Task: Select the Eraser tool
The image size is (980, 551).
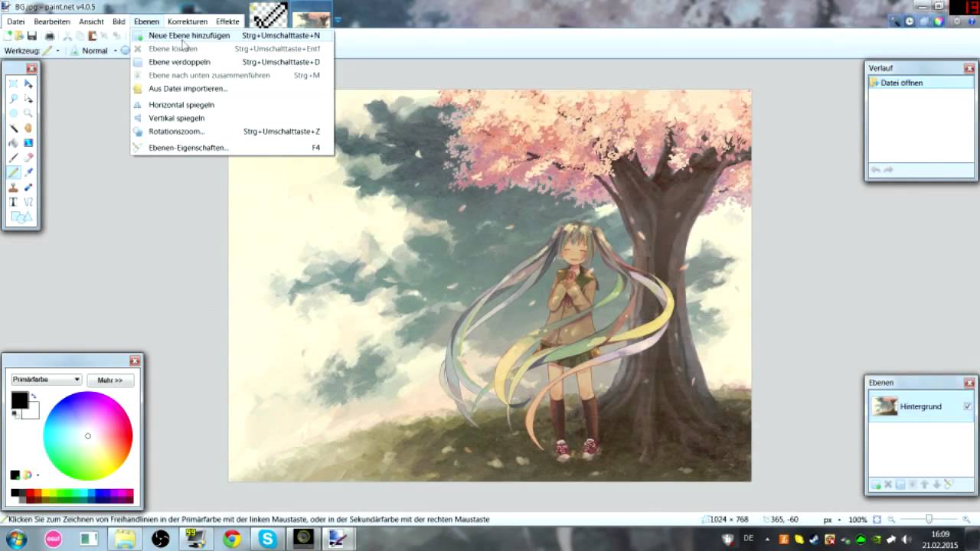Action: (x=28, y=158)
